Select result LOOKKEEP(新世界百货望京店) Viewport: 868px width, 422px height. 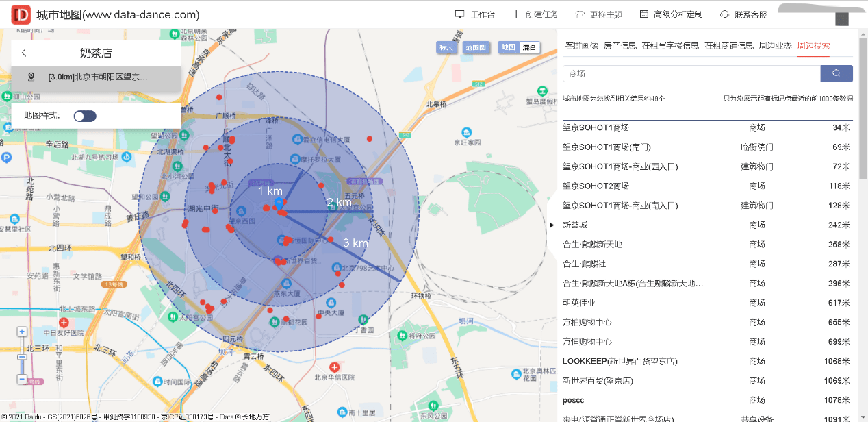(706, 361)
